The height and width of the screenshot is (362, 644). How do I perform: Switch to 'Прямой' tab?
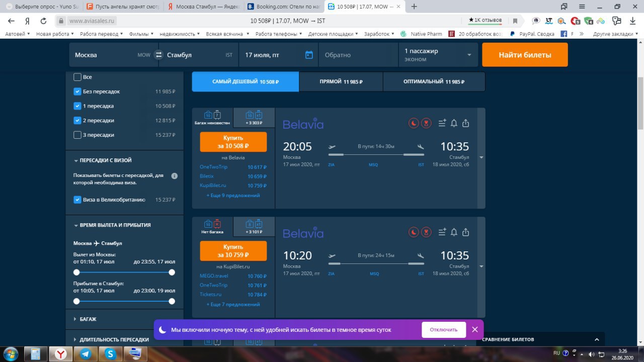(x=341, y=81)
